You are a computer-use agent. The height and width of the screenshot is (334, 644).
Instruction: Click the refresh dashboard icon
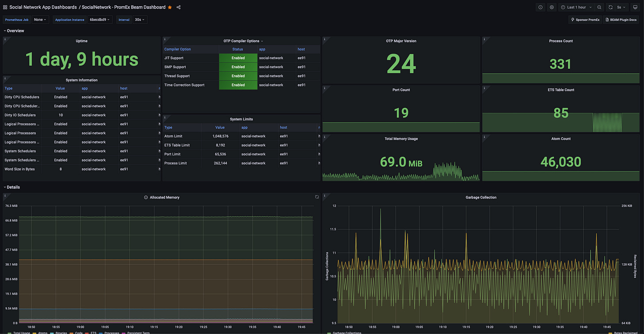click(x=610, y=7)
